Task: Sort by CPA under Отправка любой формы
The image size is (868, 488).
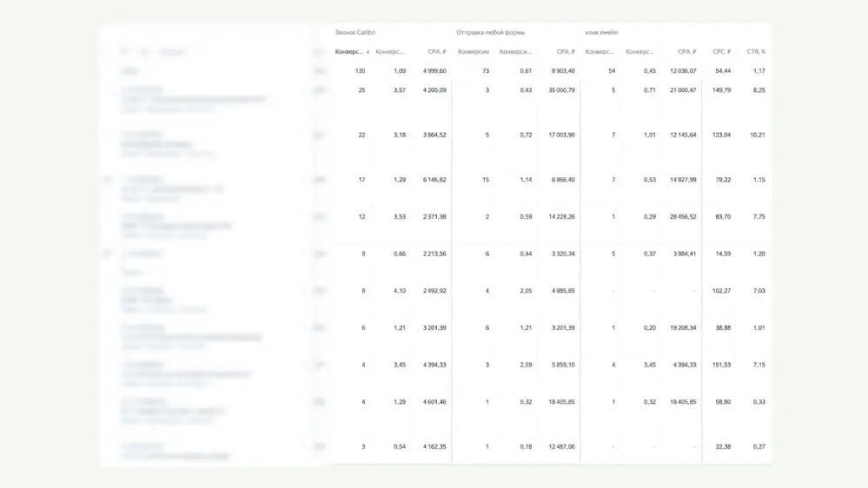Action: [565, 51]
